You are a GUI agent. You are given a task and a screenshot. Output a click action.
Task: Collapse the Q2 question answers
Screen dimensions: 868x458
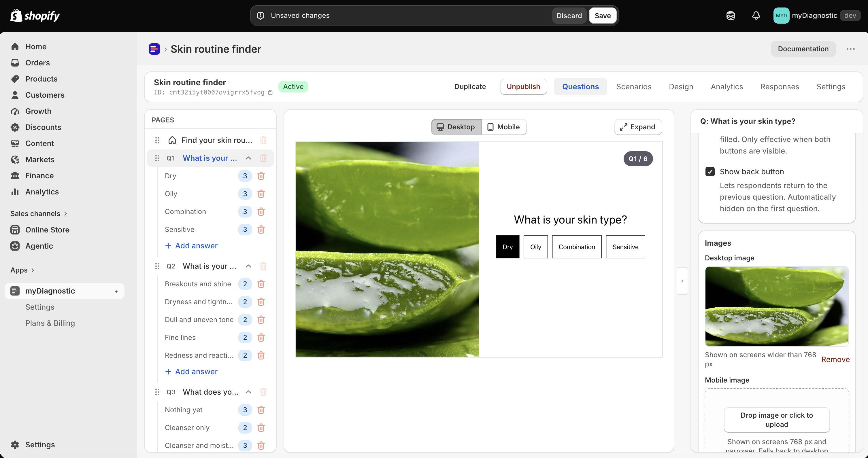tap(248, 266)
